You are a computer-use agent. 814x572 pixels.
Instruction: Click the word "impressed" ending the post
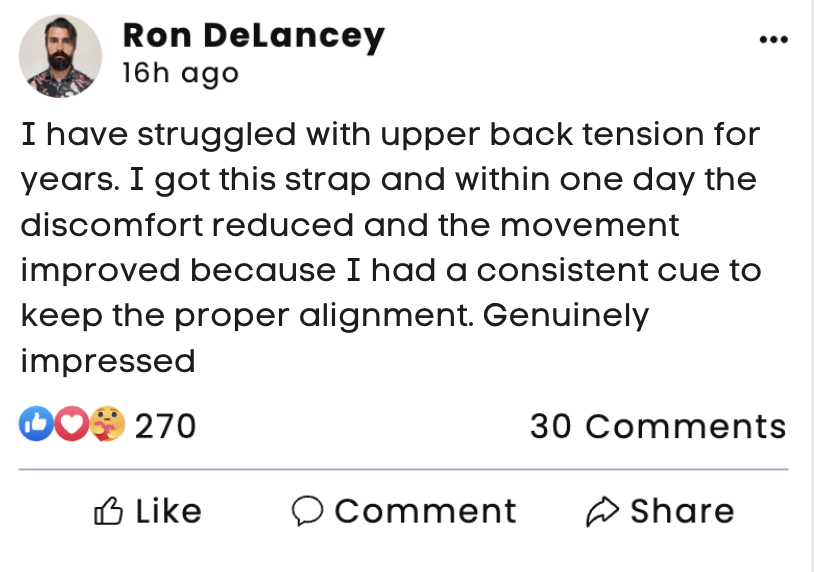click(x=108, y=361)
